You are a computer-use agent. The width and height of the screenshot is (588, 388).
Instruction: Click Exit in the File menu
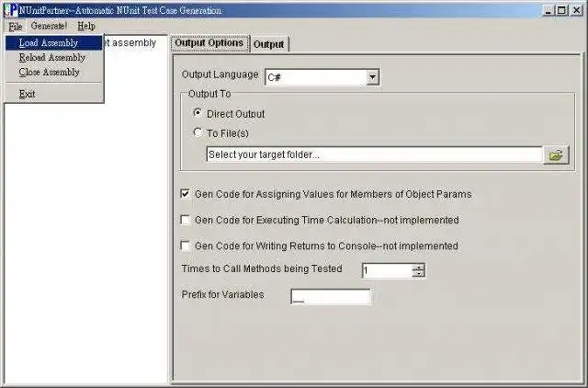tap(53, 94)
